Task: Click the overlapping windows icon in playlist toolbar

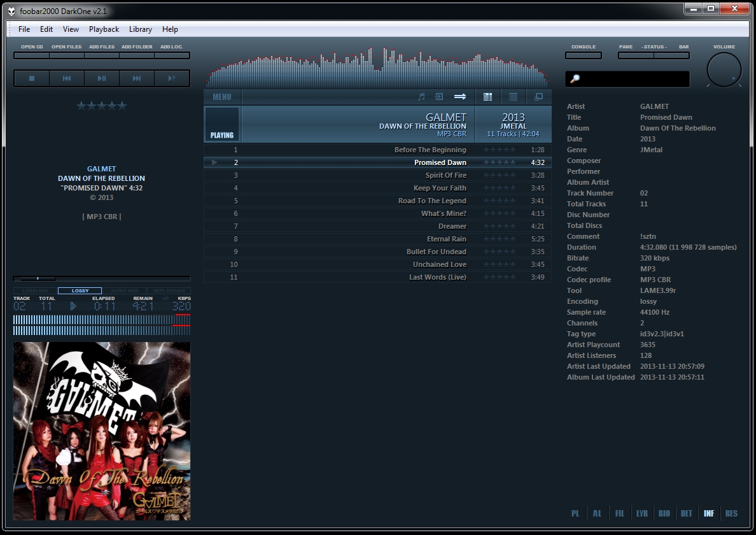Action: pos(538,97)
